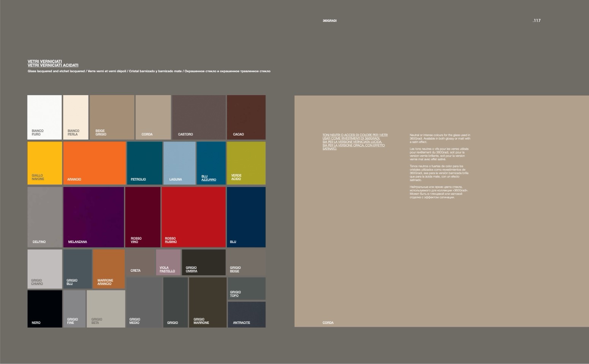Screen dimensions: 589x364
Task: Click the page number .117
Action: [x=536, y=20]
